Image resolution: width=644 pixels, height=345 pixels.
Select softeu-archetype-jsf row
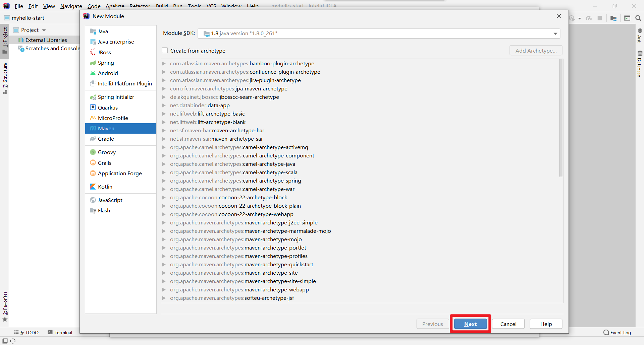click(232, 298)
